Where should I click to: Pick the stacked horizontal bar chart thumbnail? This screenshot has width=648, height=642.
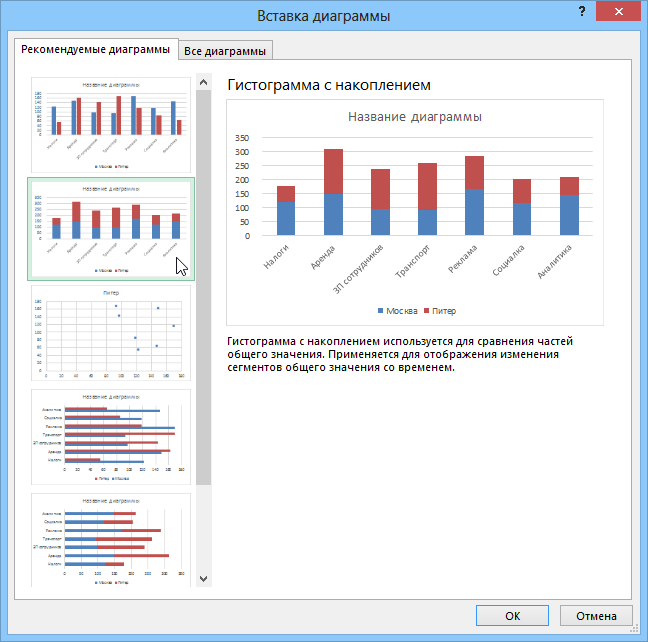tap(111, 539)
